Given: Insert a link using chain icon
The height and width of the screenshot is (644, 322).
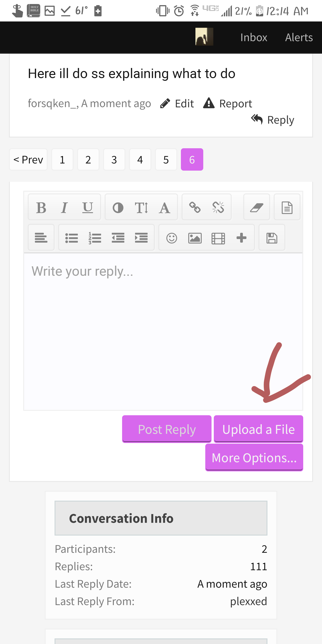Looking at the screenshot, I should pyautogui.click(x=195, y=208).
